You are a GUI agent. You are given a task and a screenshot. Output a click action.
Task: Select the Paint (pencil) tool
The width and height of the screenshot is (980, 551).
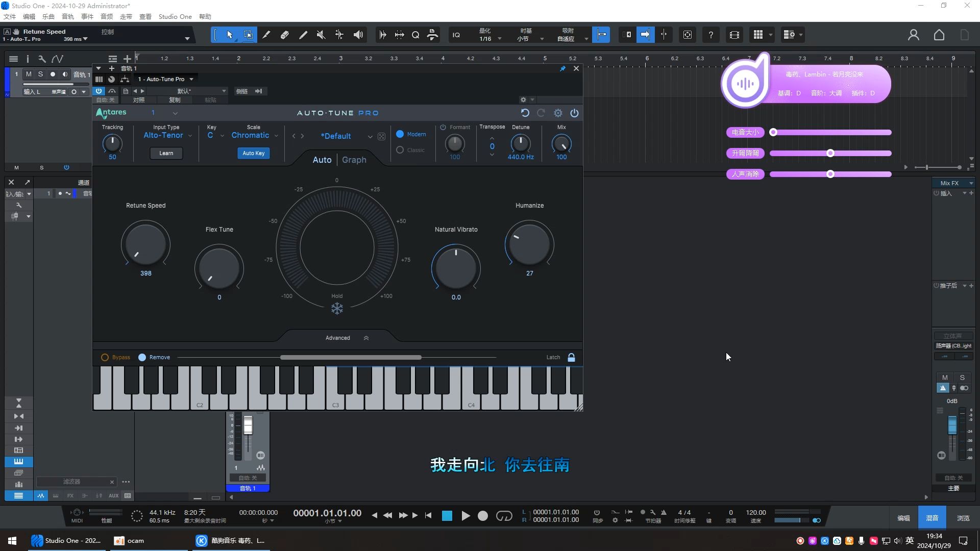(303, 35)
